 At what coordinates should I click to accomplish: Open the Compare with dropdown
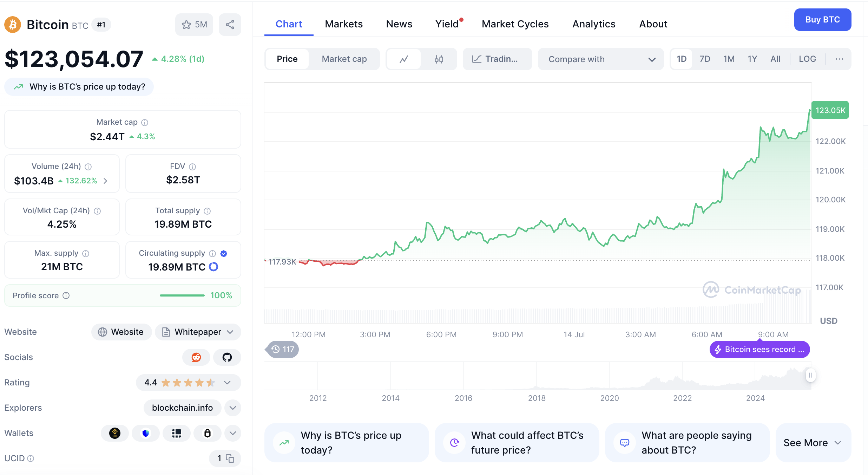tap(601, 59)
